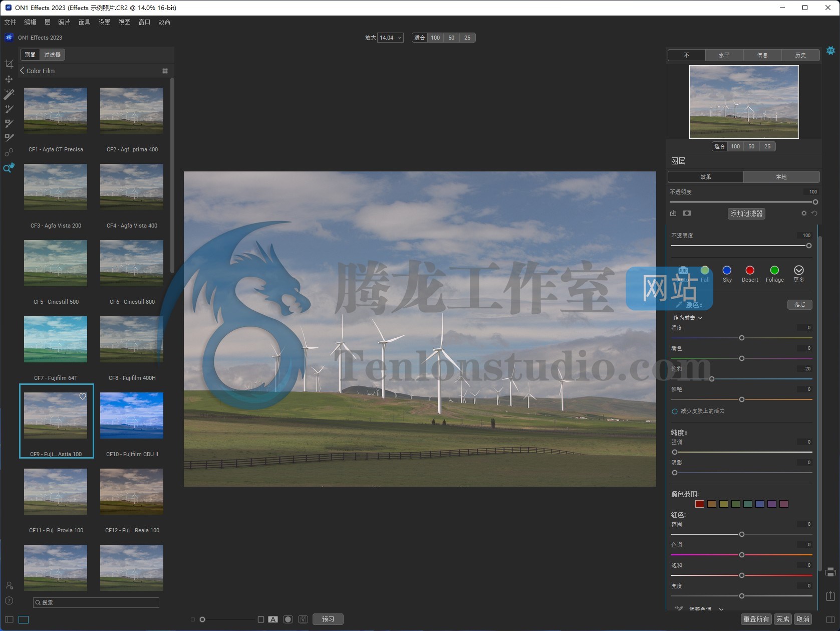Toggle single photo view mode
The image size is (840, 631).
coord(24,619)
